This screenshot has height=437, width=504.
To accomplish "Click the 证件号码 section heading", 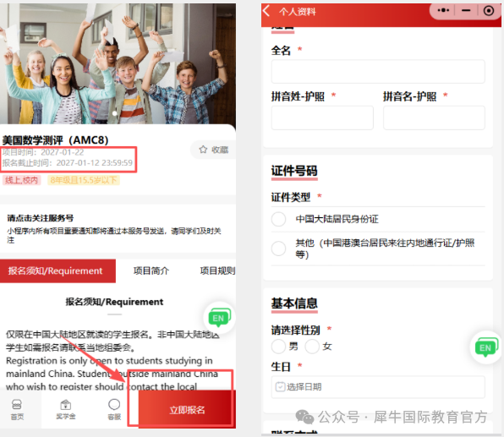I will click(x=294, y=171).
